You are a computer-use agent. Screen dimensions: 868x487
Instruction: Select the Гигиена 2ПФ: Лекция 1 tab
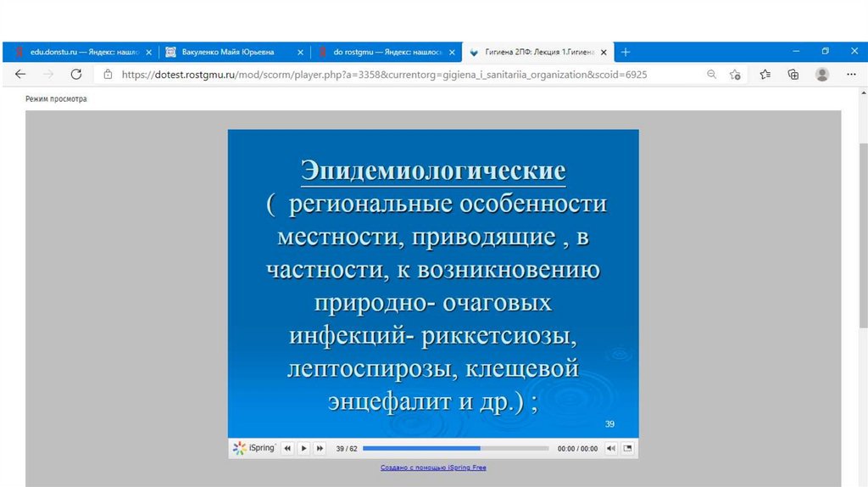tap(538, 52)
